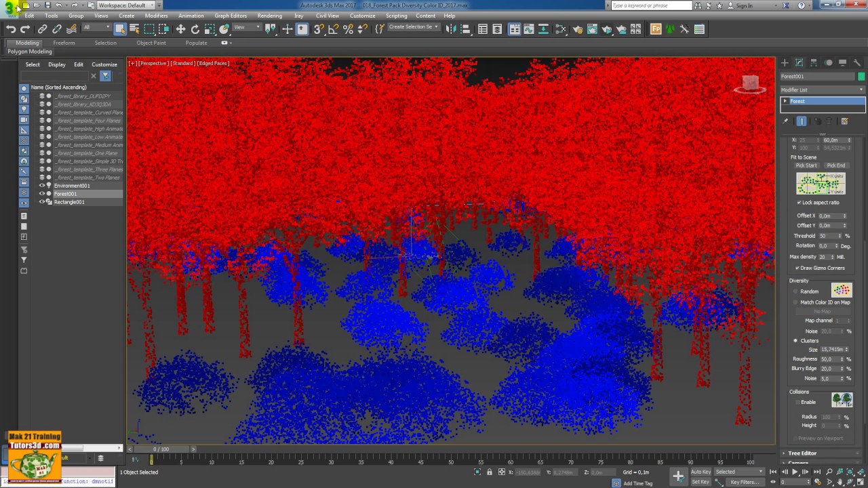Image resolution: width=868 pixels, height=488 pixels.
Task: Click the Redo arrow icon
Action: coord(25,29)
